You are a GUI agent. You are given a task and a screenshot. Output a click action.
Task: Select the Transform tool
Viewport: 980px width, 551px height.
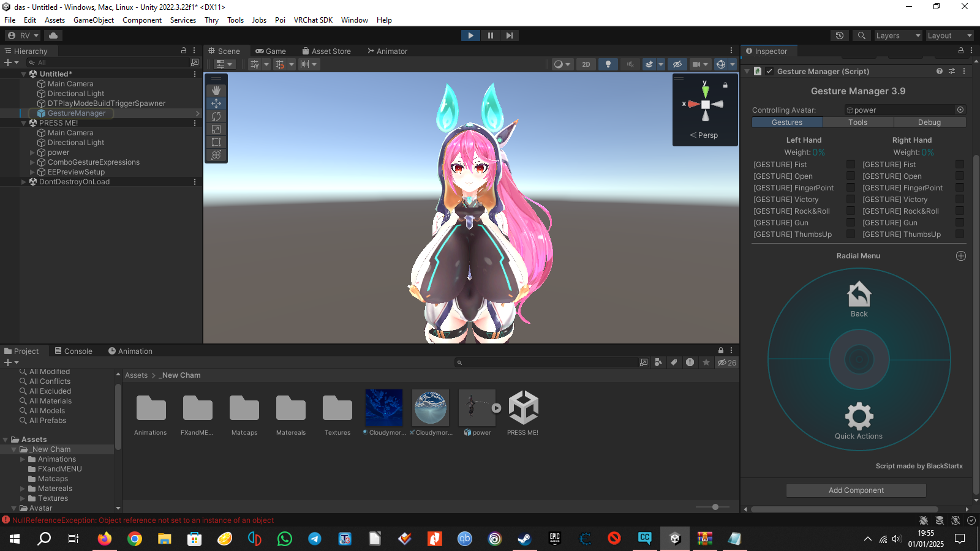(x=216, y=155)
